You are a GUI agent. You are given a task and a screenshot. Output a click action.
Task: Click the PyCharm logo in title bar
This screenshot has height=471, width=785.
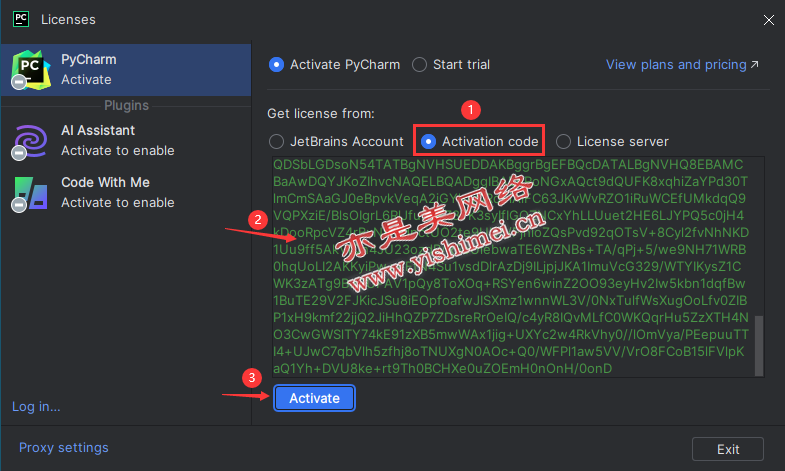click(21, 19)
